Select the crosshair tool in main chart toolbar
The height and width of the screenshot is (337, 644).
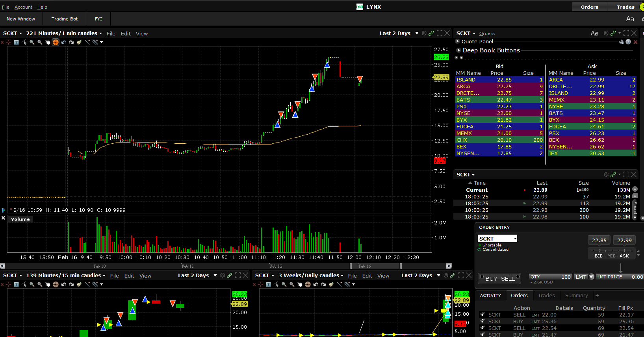click(x=56, y=42)
